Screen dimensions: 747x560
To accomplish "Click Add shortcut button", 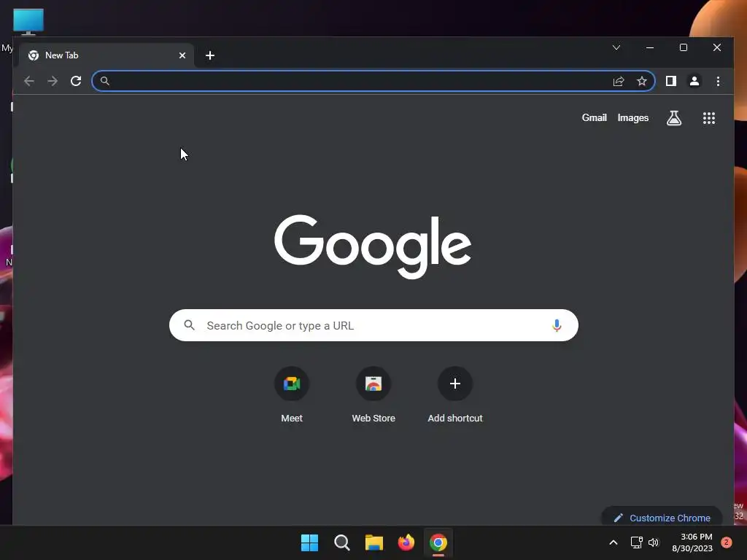I will click(x=455, y=394).
